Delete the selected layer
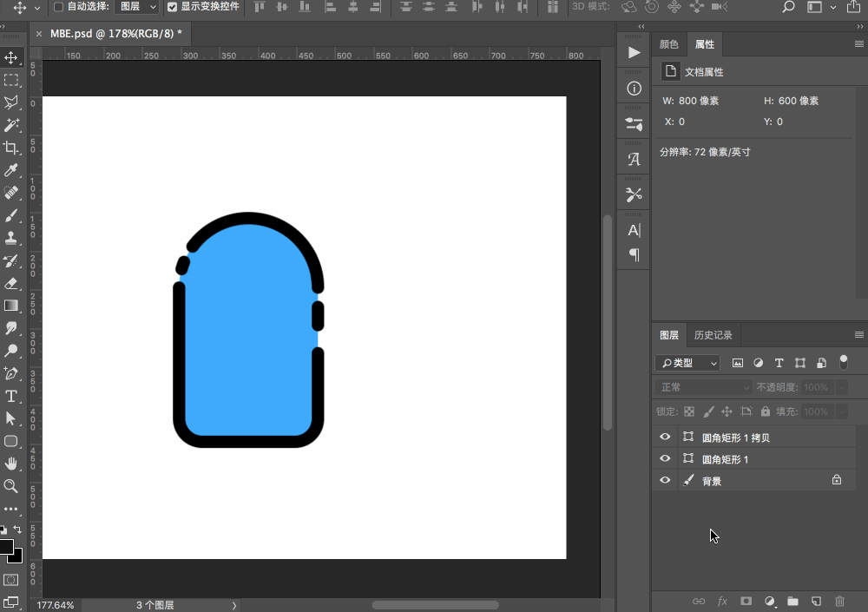This screenshot has height=612, width=868. pos(839,601)
